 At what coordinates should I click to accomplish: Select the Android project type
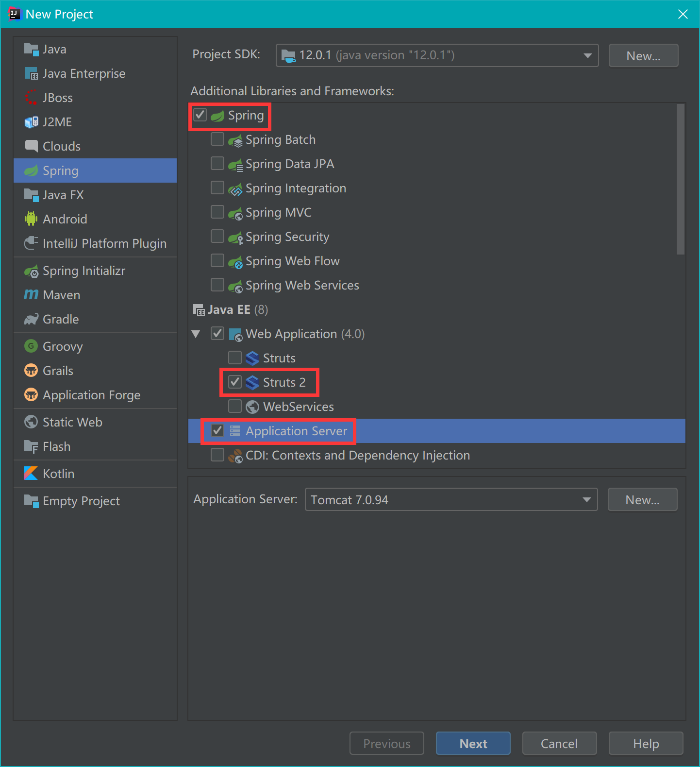click(95, 219)
